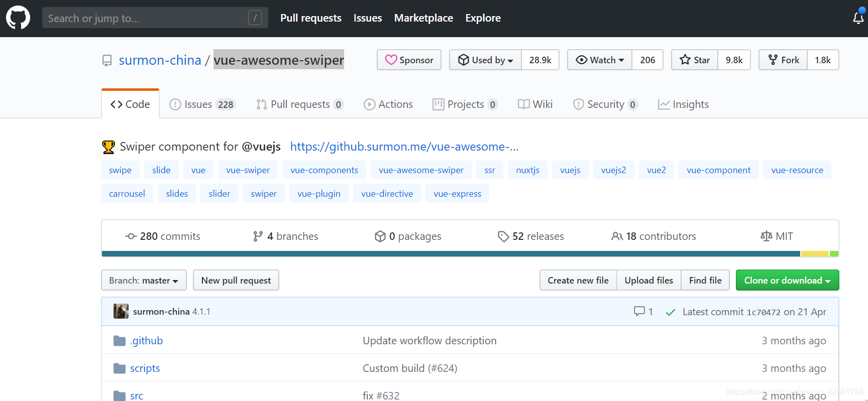
Task: Open the nuxtjs topic tag
Action: point(527,170)
